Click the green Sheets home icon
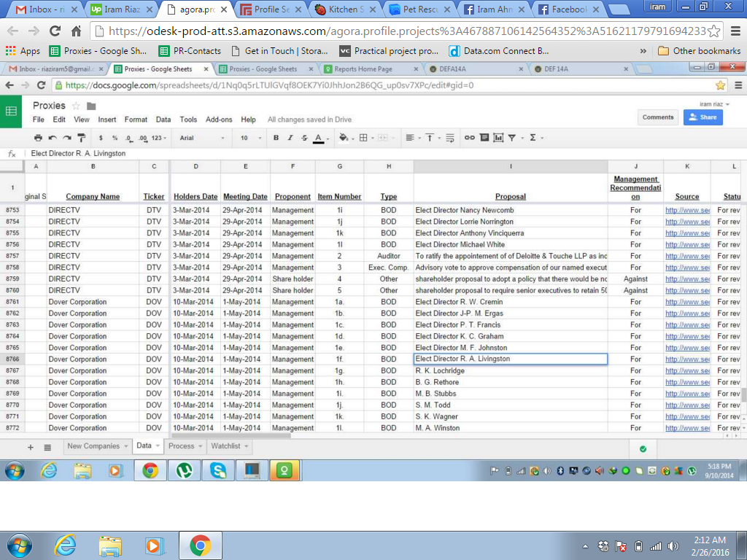The height and width of the screenshot is (560, 747). point(11,112)
